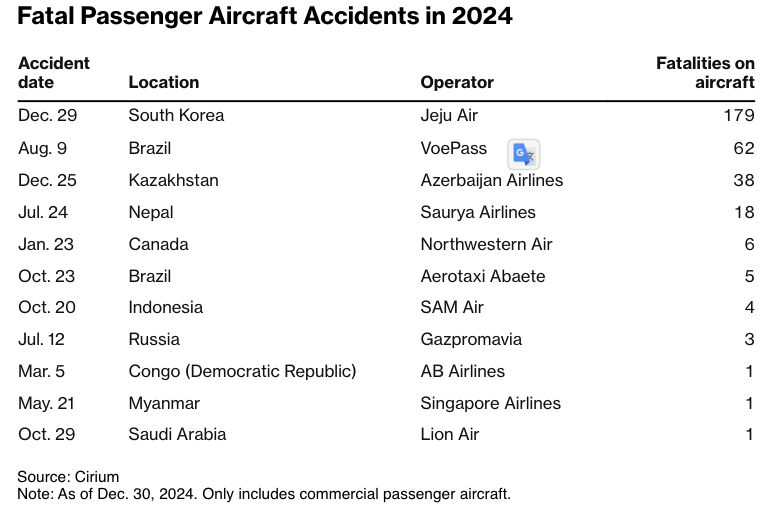The image size is (771, 508).
Task: Select the Gazpromavia operator cell
Action: click(x=471, y=339)
